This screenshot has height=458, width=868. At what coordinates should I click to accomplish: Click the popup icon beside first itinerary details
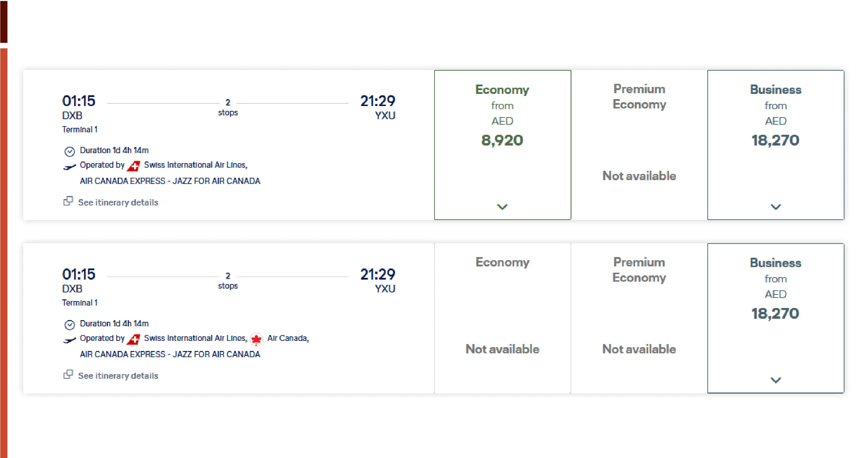tap(68, 201)
